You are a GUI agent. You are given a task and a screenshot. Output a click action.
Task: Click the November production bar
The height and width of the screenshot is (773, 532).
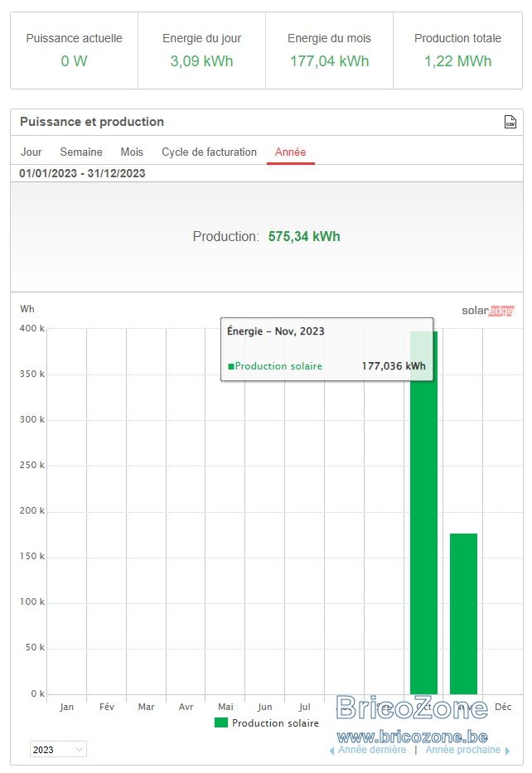click(x=463, y=614)
